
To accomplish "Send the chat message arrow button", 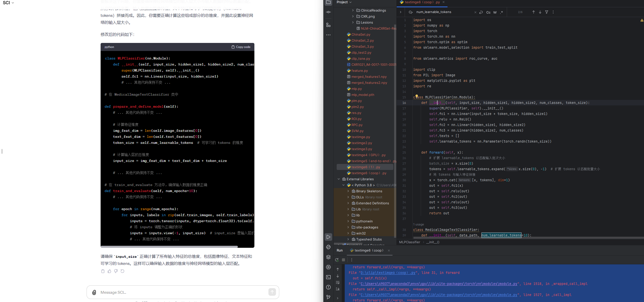I will pos(272,292).
